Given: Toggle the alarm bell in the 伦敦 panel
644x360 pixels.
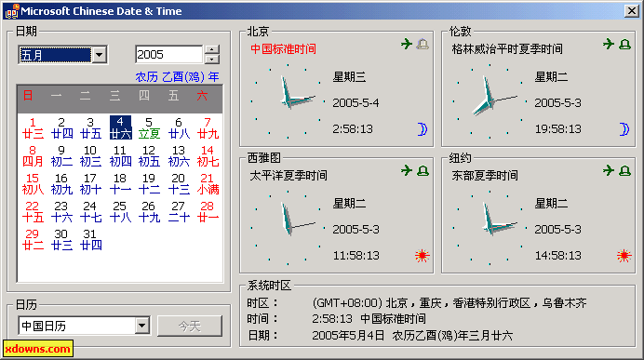Looking at the screenshot, I should click(624, 44).
